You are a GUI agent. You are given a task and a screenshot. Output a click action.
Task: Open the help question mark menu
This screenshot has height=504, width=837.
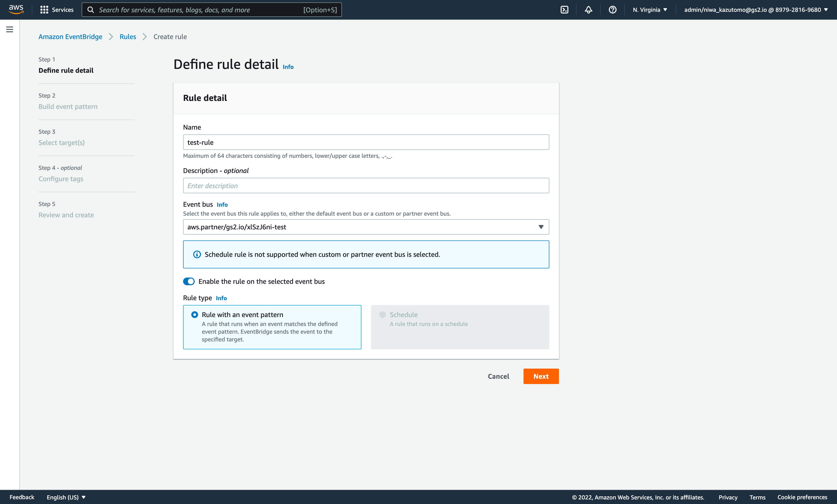[x=612, y=10]
